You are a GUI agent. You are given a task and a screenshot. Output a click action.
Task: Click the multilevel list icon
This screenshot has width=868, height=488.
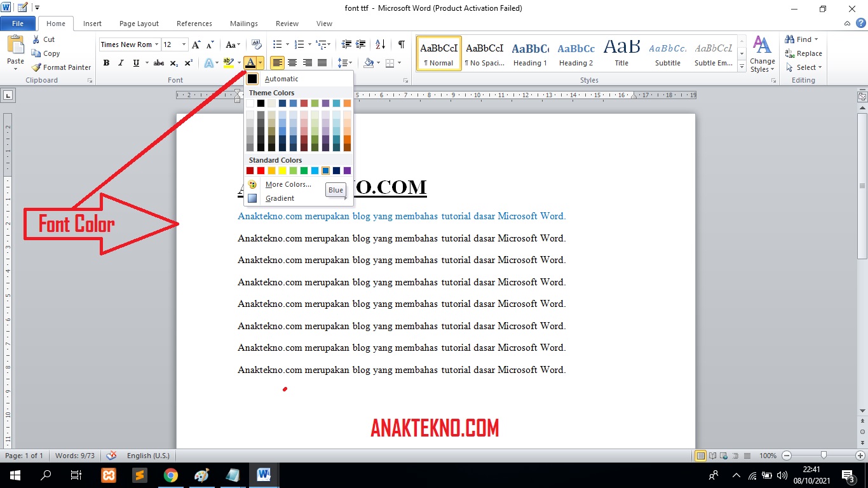(322, 44)
